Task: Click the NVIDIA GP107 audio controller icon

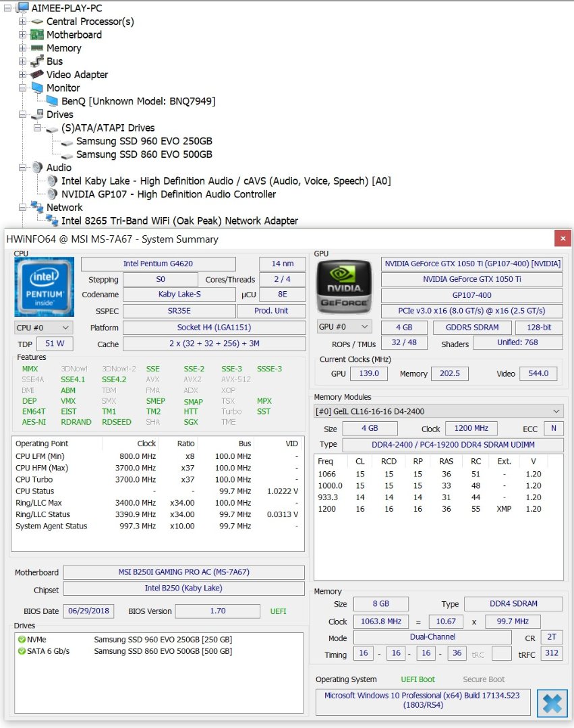Action: coord(53,194)
